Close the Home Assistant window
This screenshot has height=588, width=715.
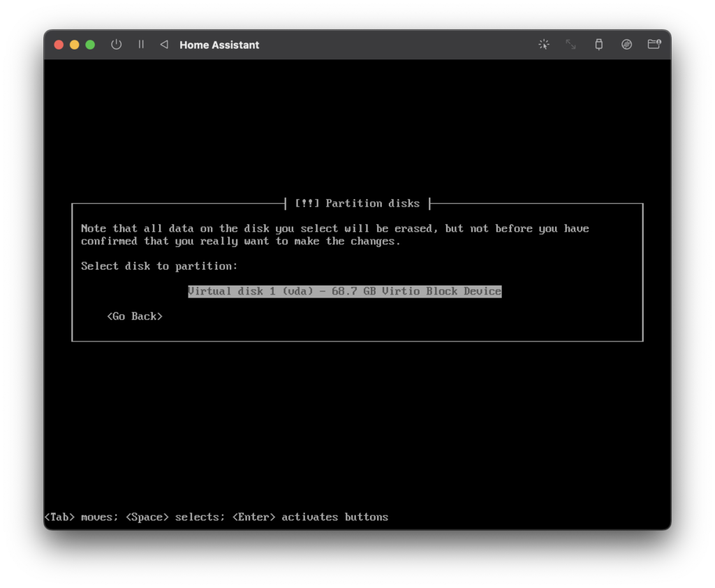pos(59,45)
